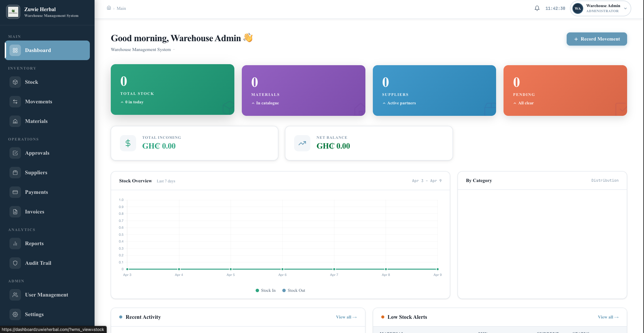Click the Zuwie Herbal logo
Viewport: 644px width, 333px height.
coord(13,12)
